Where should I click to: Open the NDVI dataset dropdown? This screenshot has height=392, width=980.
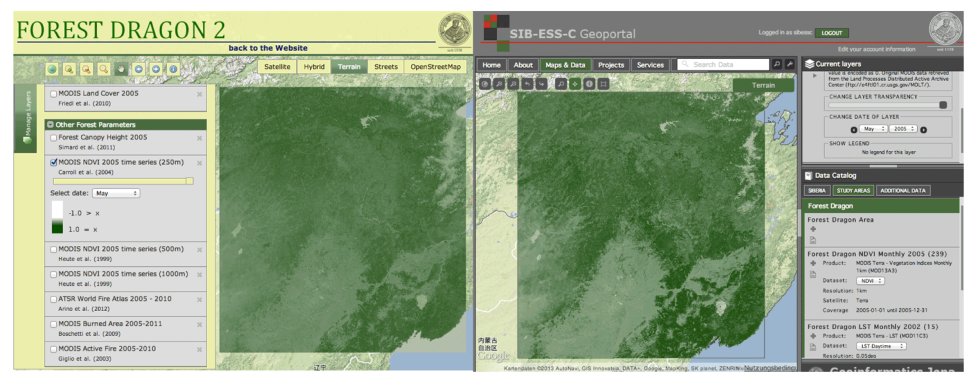click(x=870, y=281)
